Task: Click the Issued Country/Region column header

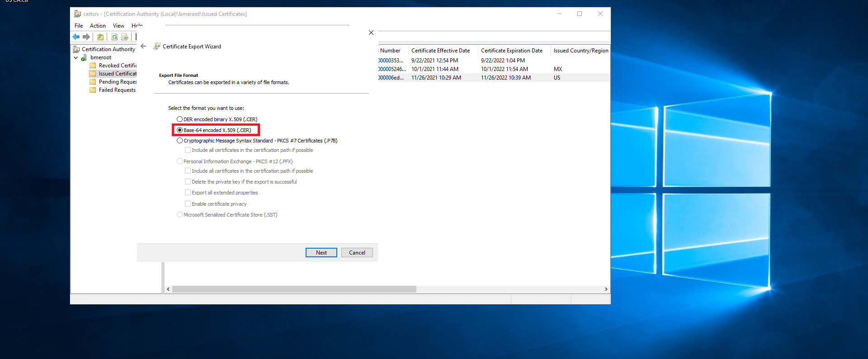Action: click(x=580, y=51)
